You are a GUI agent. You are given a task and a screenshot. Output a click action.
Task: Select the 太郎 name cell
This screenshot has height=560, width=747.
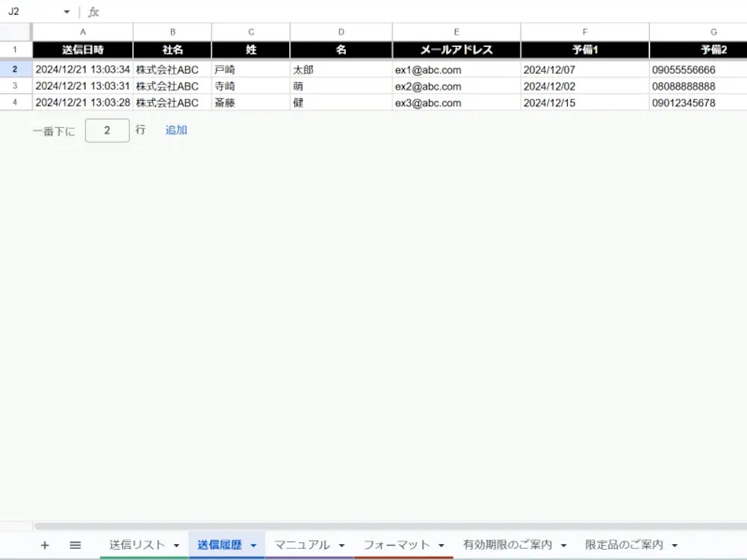(x=341, y=69)
